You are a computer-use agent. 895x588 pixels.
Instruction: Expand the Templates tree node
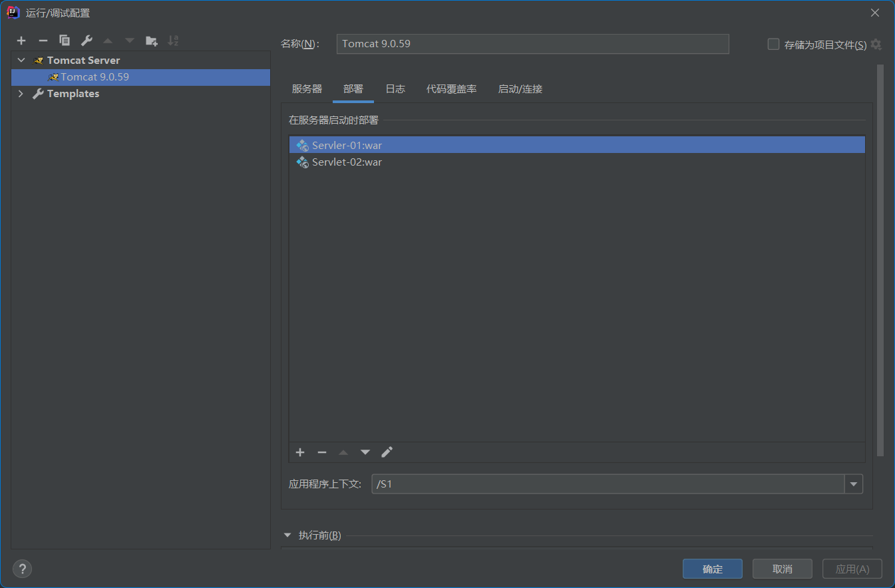click(21, 94)
